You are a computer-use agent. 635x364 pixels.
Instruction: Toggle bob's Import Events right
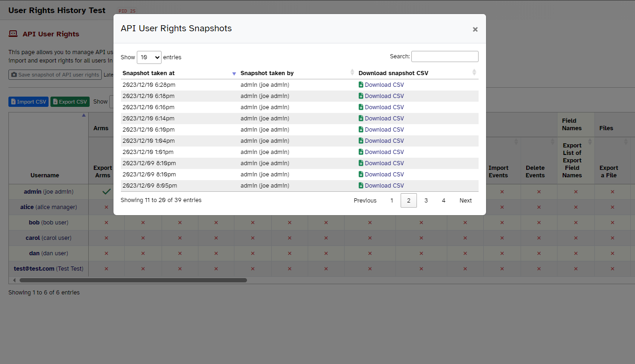point(502,223)
